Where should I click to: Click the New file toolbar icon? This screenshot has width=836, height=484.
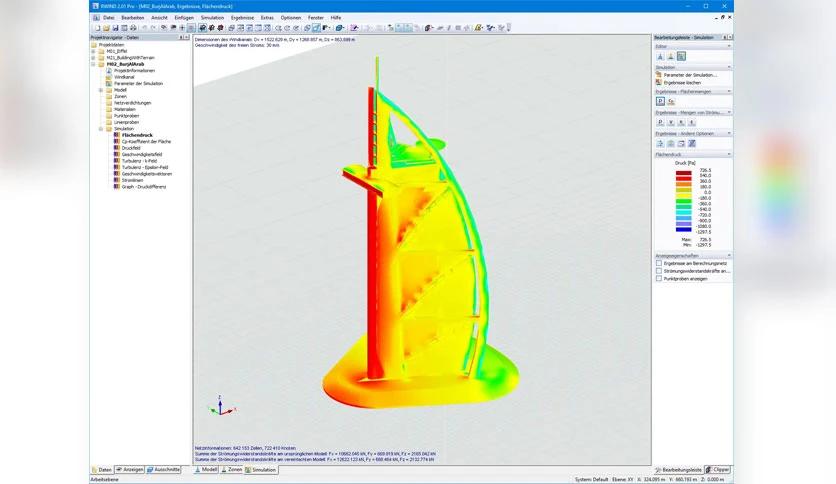click(98, 28)
